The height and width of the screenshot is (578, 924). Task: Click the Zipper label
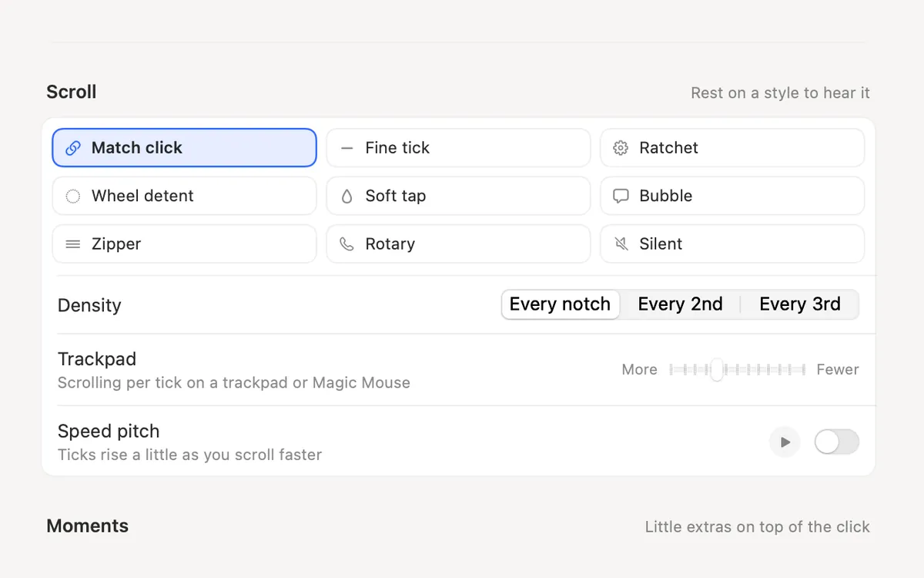pos(116,244)
